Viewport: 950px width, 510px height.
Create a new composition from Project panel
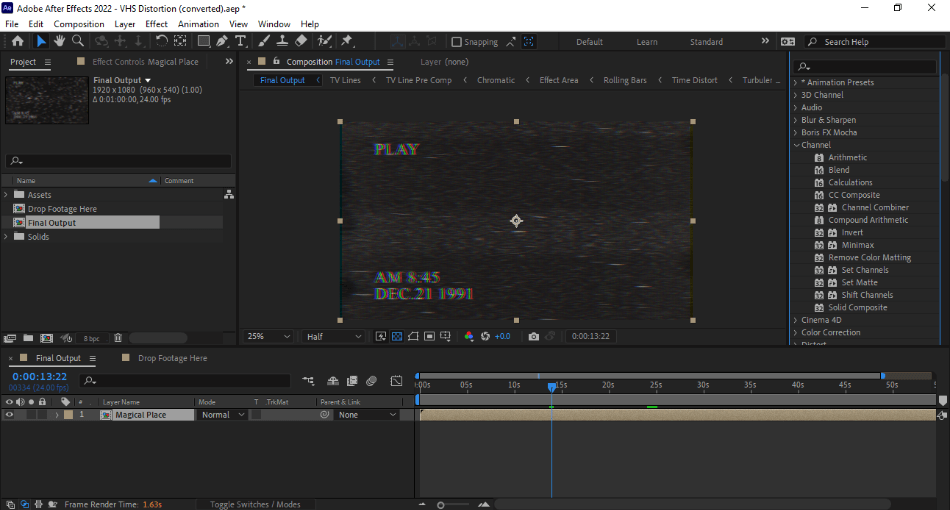46,338
